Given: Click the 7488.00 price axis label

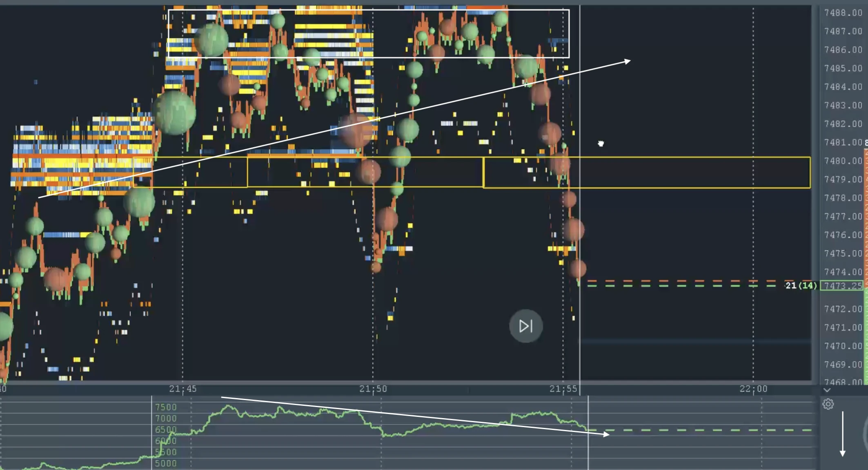Looking at the screenshot, I should [x=843, y=13].
